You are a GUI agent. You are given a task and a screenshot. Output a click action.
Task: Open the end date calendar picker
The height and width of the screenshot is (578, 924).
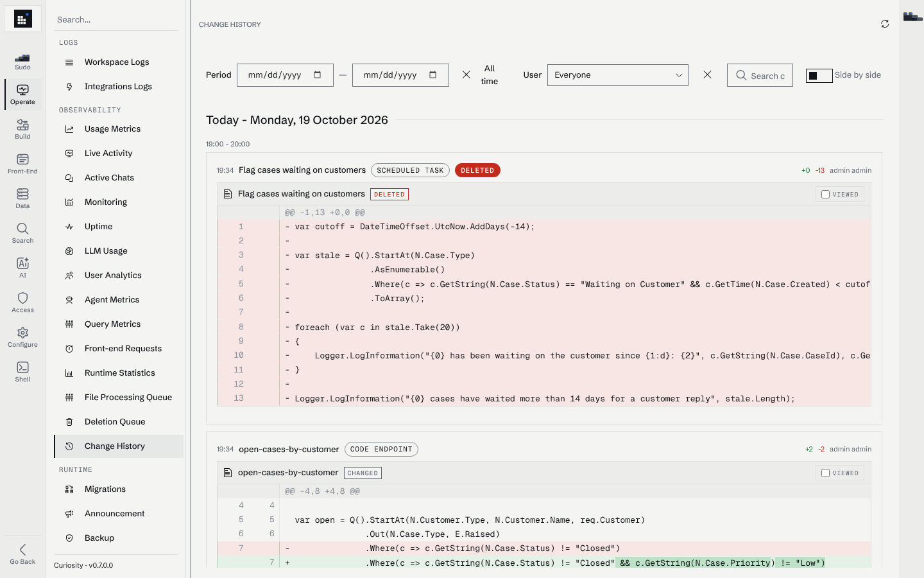pos(433,74)
